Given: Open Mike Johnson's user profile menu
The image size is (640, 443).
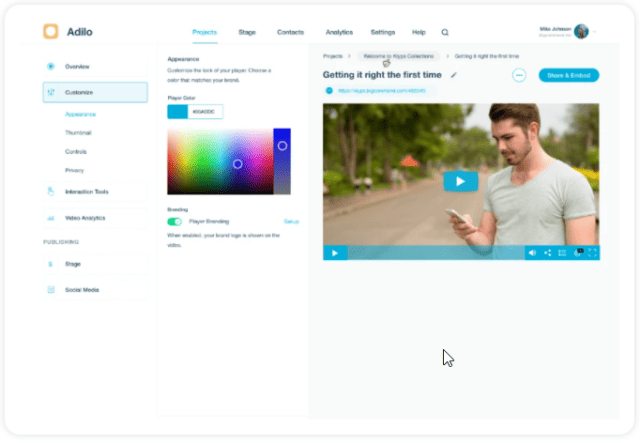Looking at the screenshot, I should tap(581, 32).
